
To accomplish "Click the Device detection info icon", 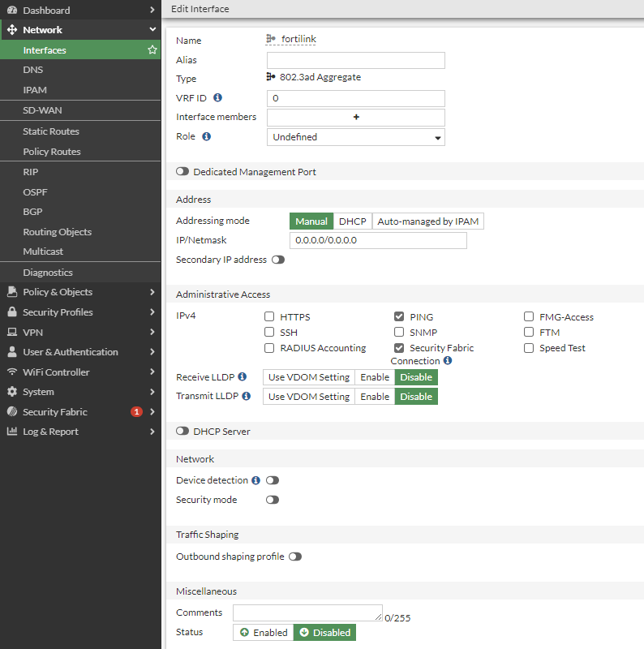I will (x=255, y=480).
